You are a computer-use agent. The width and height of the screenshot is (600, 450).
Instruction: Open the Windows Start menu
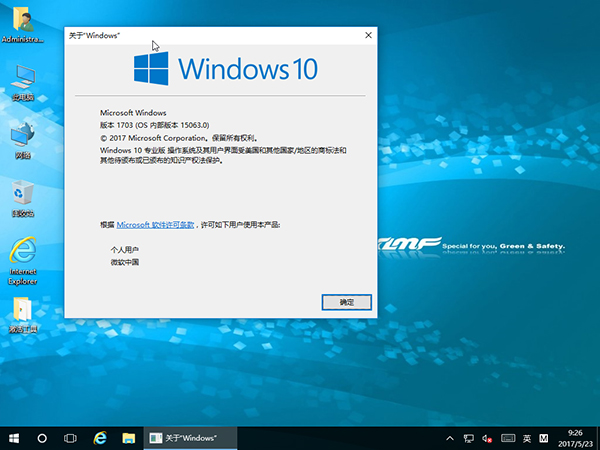pyautogui.click(x=14, y=438)
